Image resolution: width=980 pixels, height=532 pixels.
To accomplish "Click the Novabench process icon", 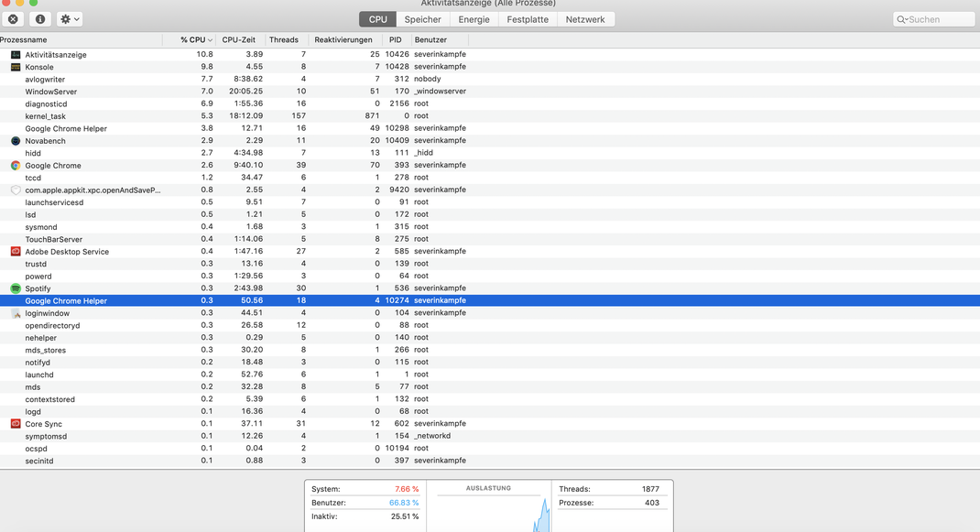I will point(16,141).
